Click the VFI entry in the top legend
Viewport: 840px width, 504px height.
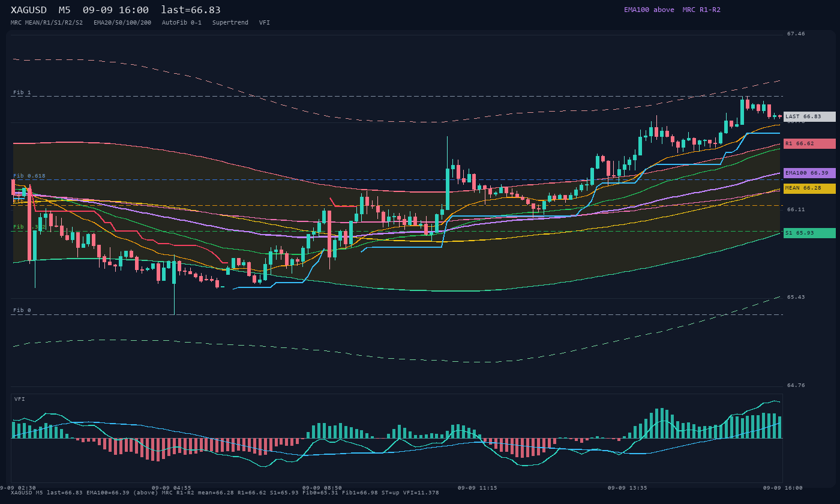pyautogui.click(x=265, y=23)
